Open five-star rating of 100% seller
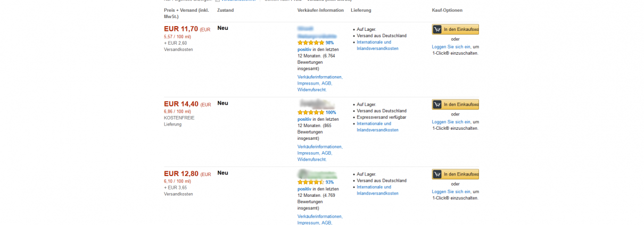644x225 pixels. coord(311,112)
